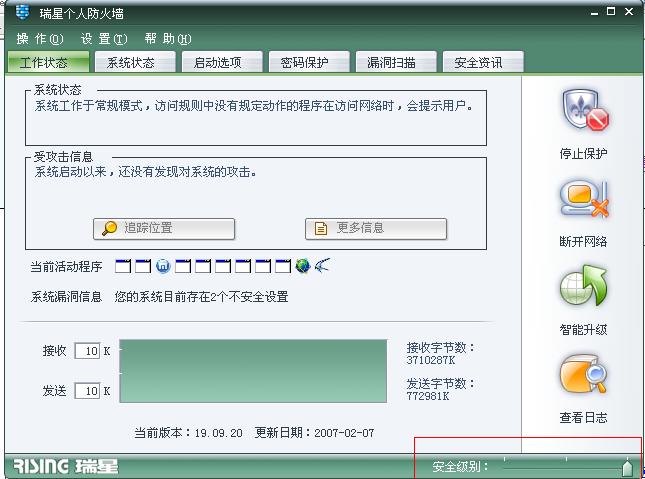Click the 接收字节数 value 3710287K
Screen dimensions: 645x479
point(431,360)
